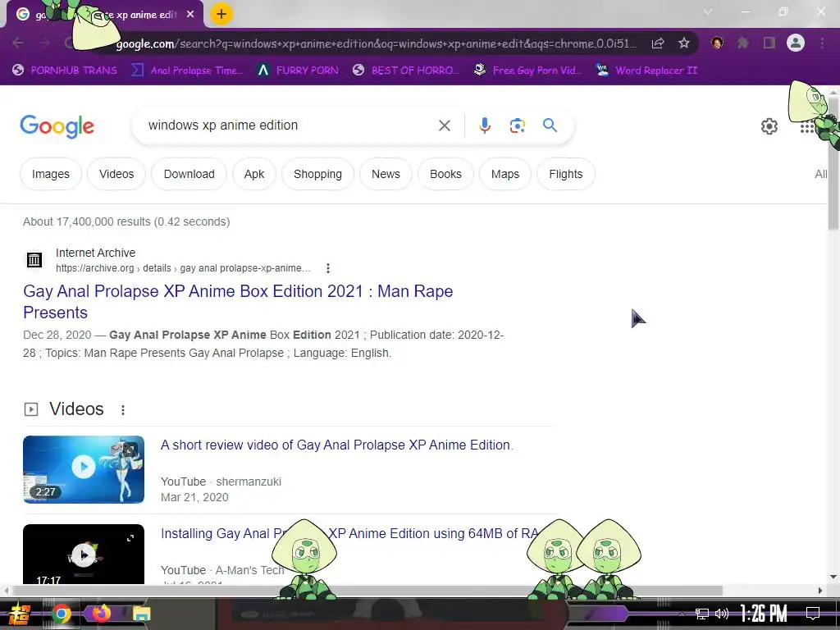Open the Videos section three-dot menu
The height and width of the screenshot is (630, 840).
(x=123, y=410)
